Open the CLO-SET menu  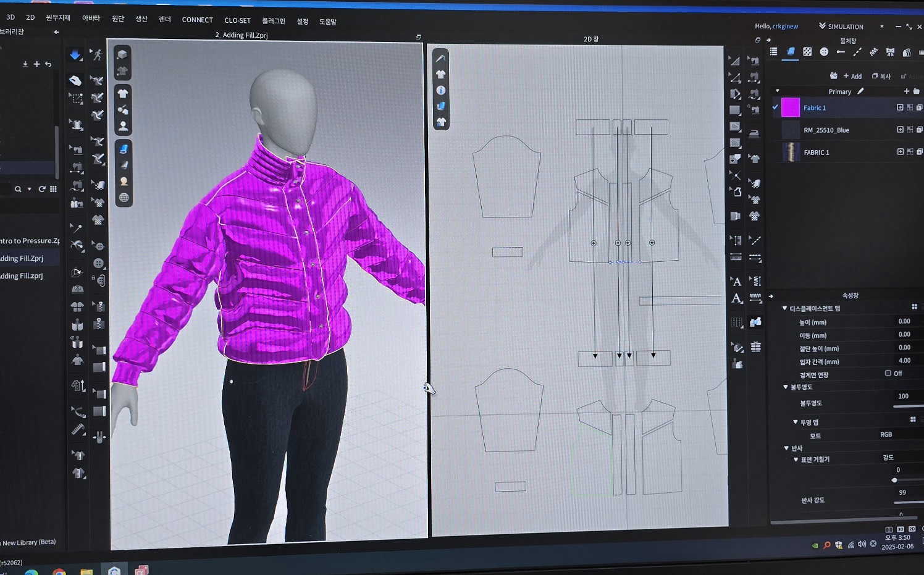click(x=237, y=20)
